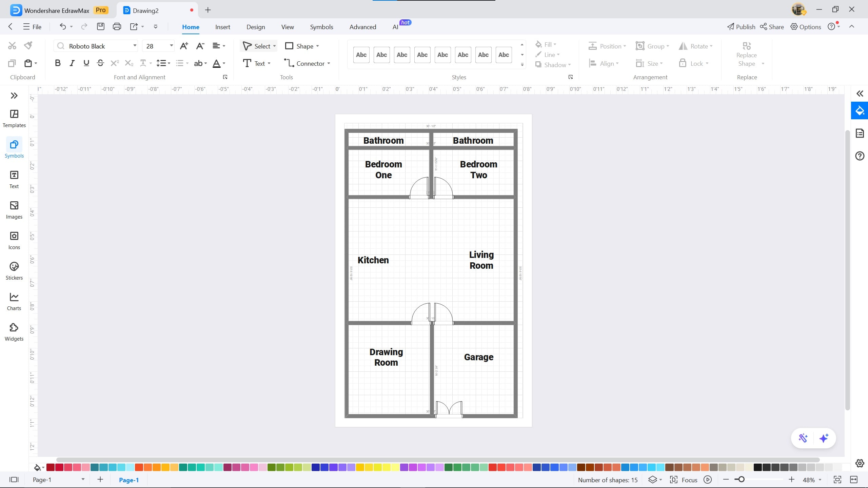Open the Images panel
This screenshot has width=868, height=488.
point(14,209)
